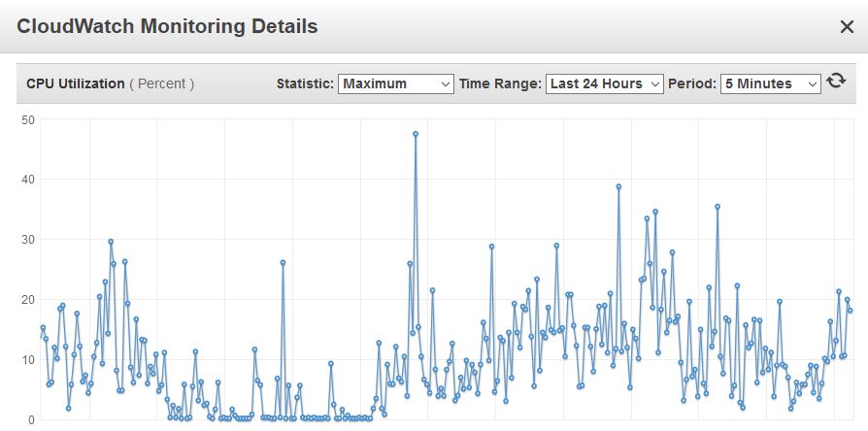Viewport: 868px width, 431px height.
Task: Click the 20 label on the y-axis
Action: (26, 299)
